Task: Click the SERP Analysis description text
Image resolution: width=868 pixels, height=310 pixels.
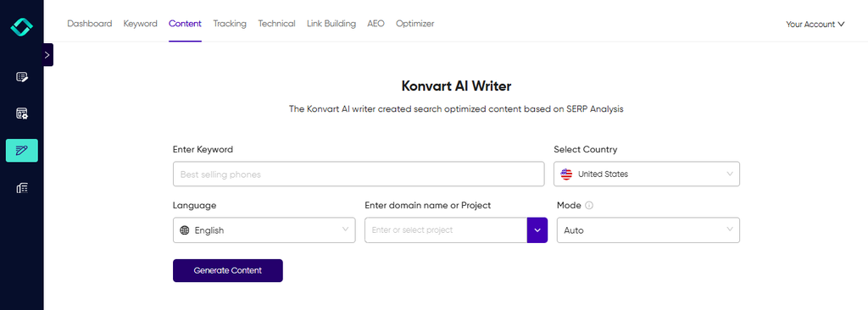Action: tap(456, 109)
